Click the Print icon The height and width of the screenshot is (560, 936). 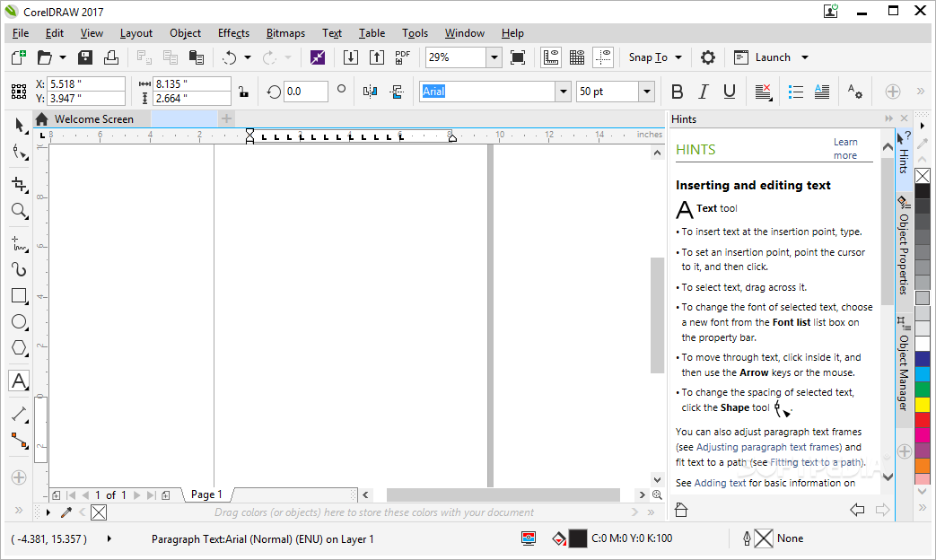[x=111, y=57]
